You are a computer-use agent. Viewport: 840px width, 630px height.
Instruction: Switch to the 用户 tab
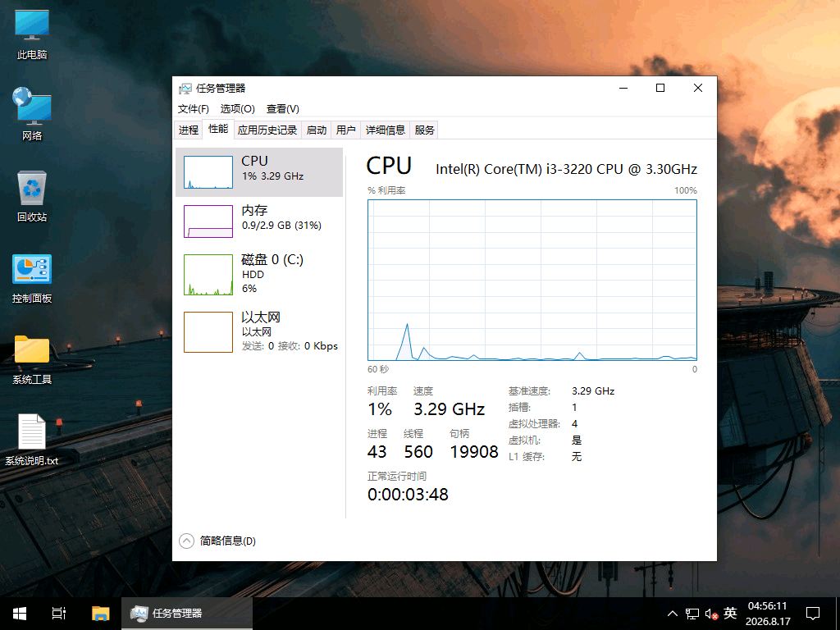346,130
